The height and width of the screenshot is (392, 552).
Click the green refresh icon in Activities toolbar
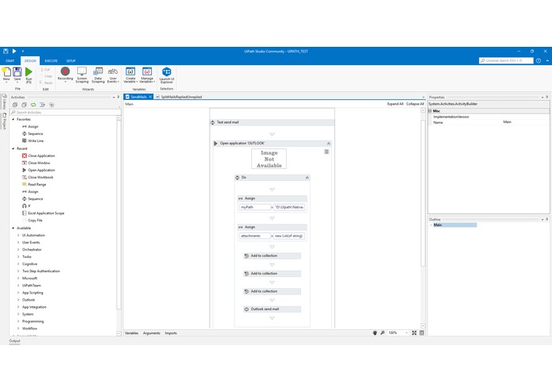pos(33,105)
